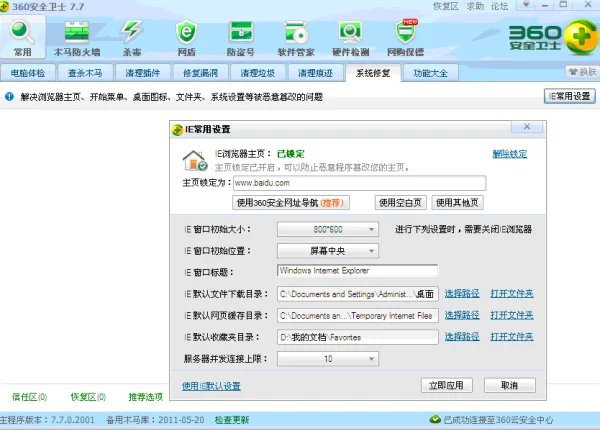Select the 系统修复 tab
The width and height of the screenshot is (600, 431).
click(x=373, y=73)
